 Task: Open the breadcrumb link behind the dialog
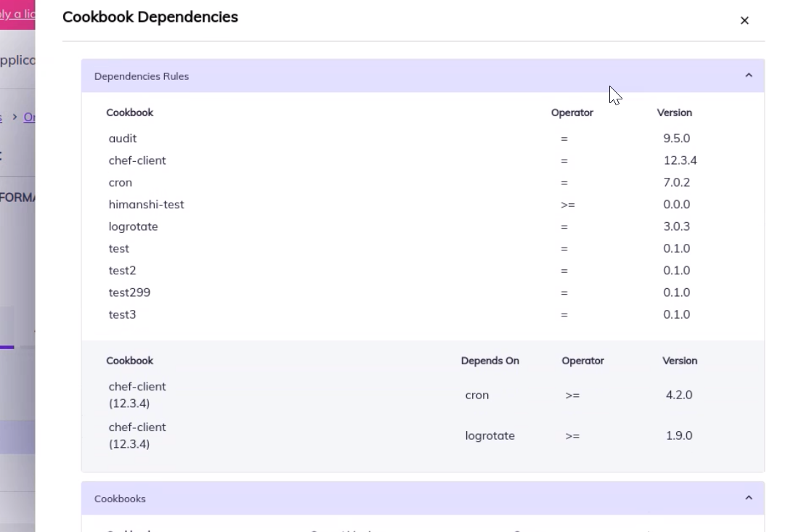(x=30, y=118)
